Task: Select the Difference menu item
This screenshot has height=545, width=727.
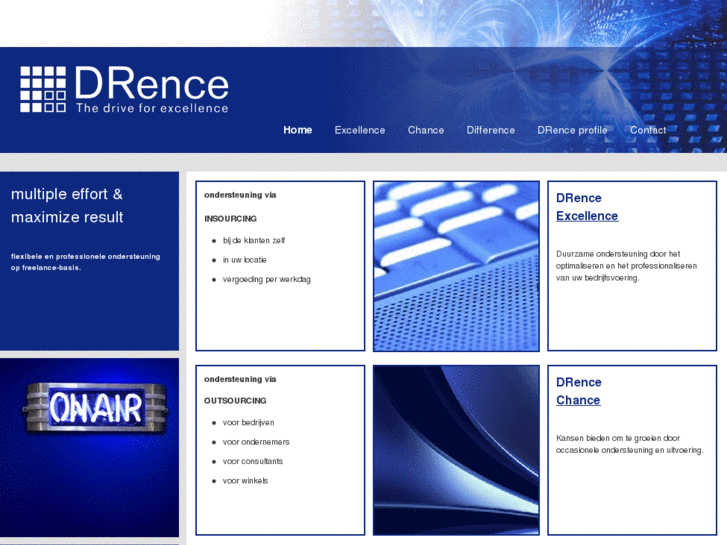Action: 491,130
